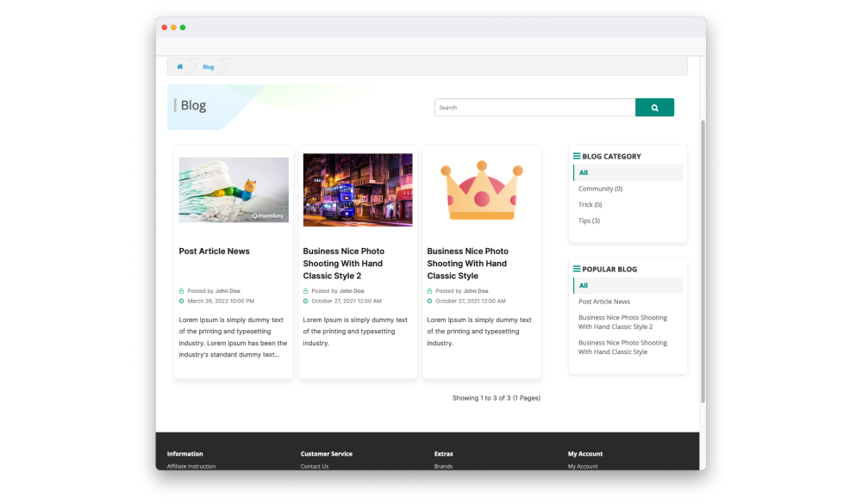
Task: Choose Trick (0) category
Action: (x=590, y=205)
